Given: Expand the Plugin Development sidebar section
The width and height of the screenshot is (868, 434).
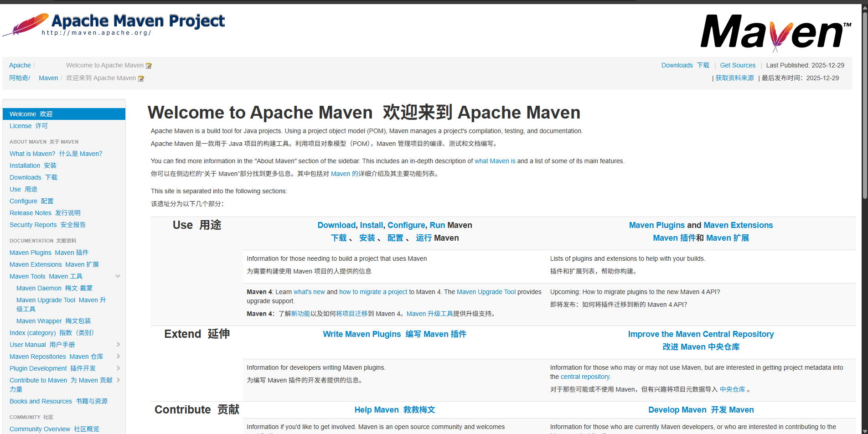Looking at the screenshot, I should click(x=118, y=368).
